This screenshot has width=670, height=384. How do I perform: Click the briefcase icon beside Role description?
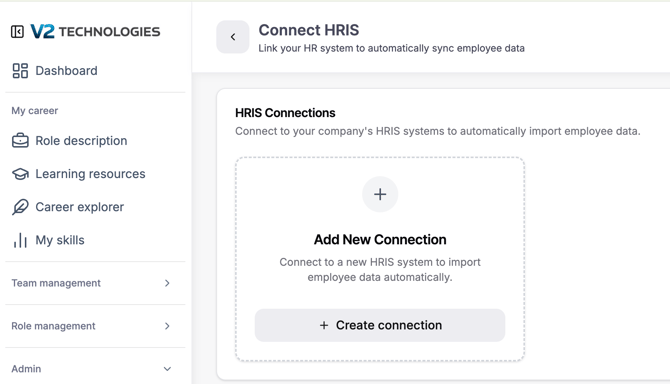point(20,141)
